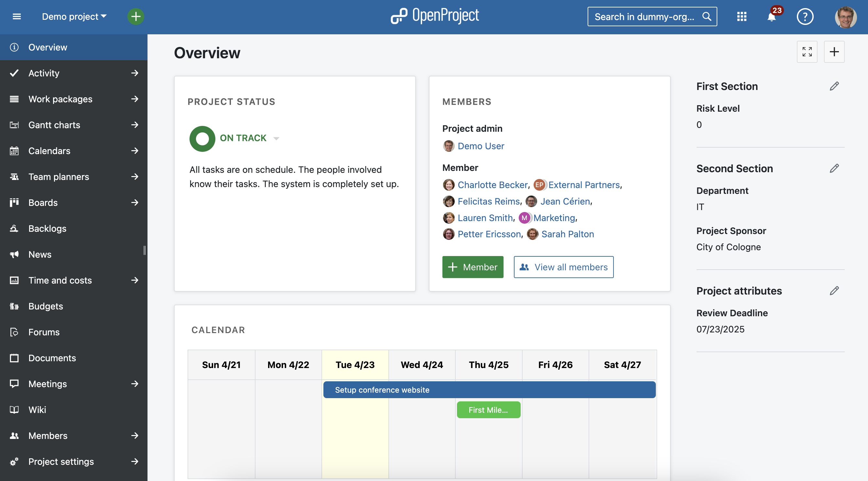
Task: Click the sidebar resize handle
Action: pyautogui.click(x=145, y=250)
